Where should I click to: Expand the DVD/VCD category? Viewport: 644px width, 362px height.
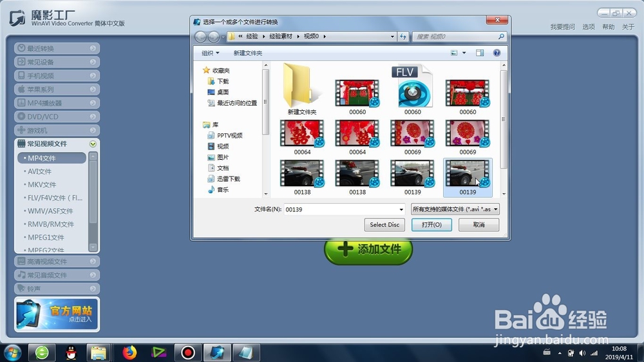point(57,117)
